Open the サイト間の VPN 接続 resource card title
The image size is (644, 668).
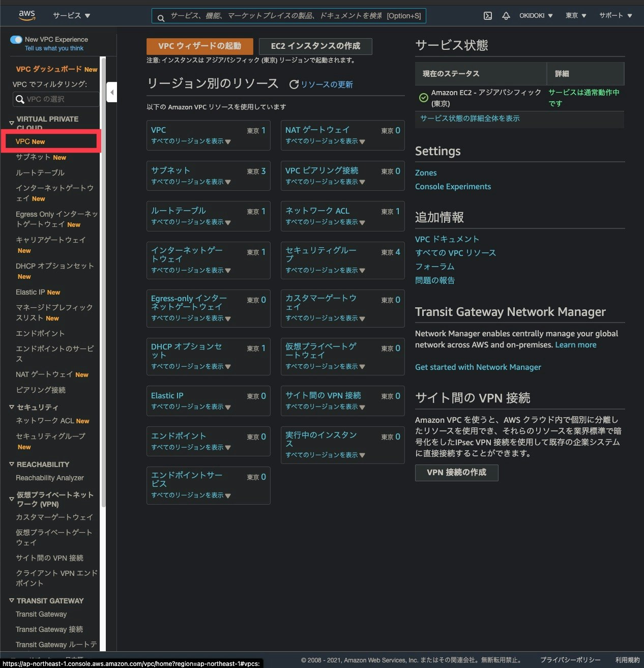323,395
